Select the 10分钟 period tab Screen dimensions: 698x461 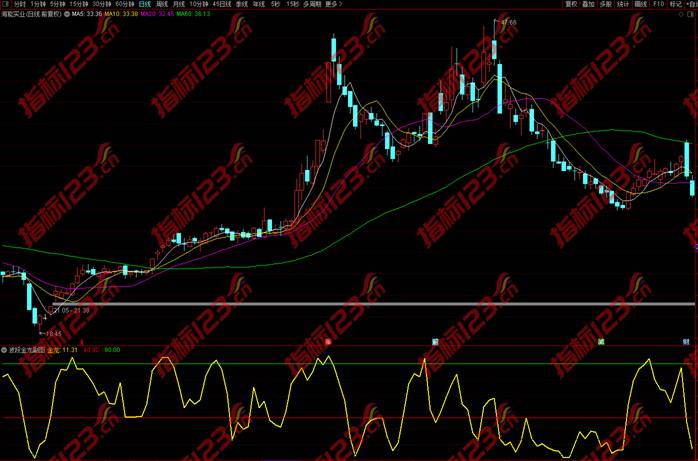199,4
